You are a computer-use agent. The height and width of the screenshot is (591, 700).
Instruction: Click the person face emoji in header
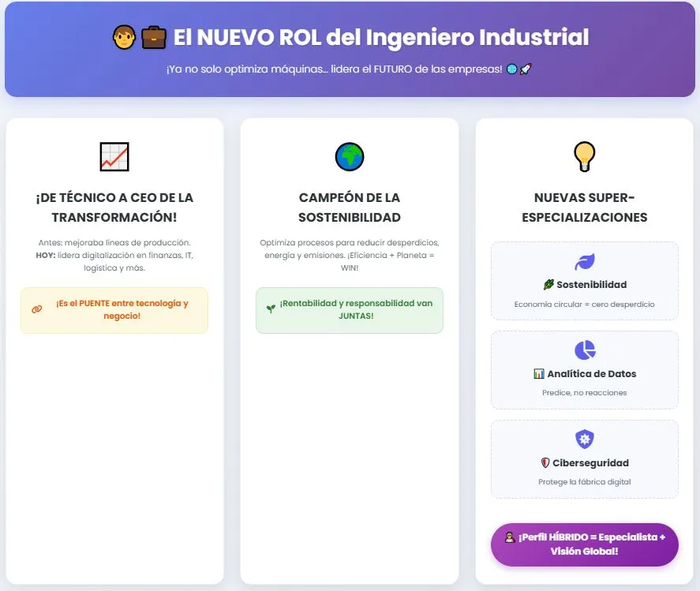point(124,37)
